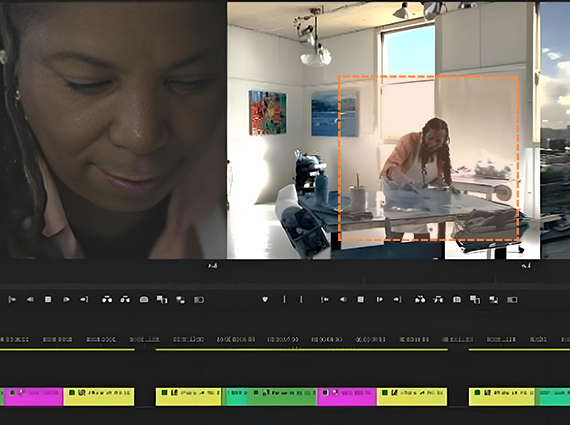Toggle the rectangular switch ending right viewer toolbar

[x=512, y=300]
